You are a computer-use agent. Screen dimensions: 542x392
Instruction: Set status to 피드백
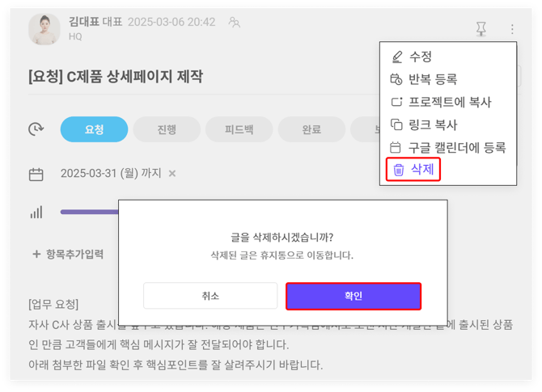[239, 129]
